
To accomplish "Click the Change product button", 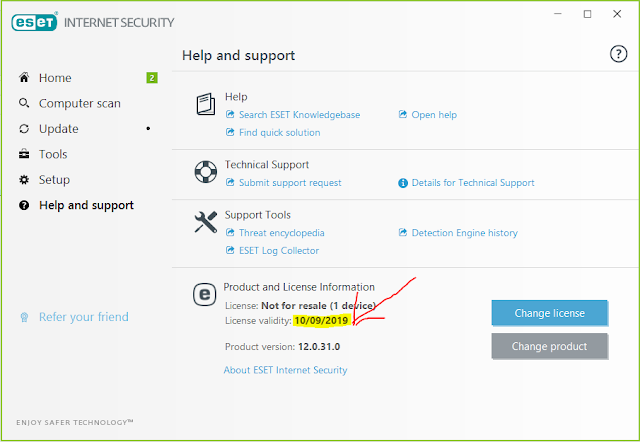I will 549,346.
